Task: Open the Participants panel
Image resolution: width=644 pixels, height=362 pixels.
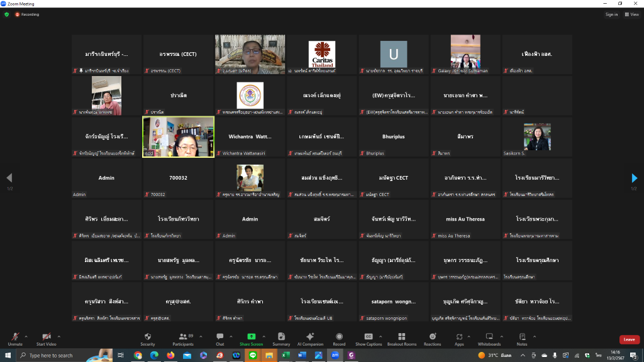Action: pyautogui.click(x=183, y=339)
